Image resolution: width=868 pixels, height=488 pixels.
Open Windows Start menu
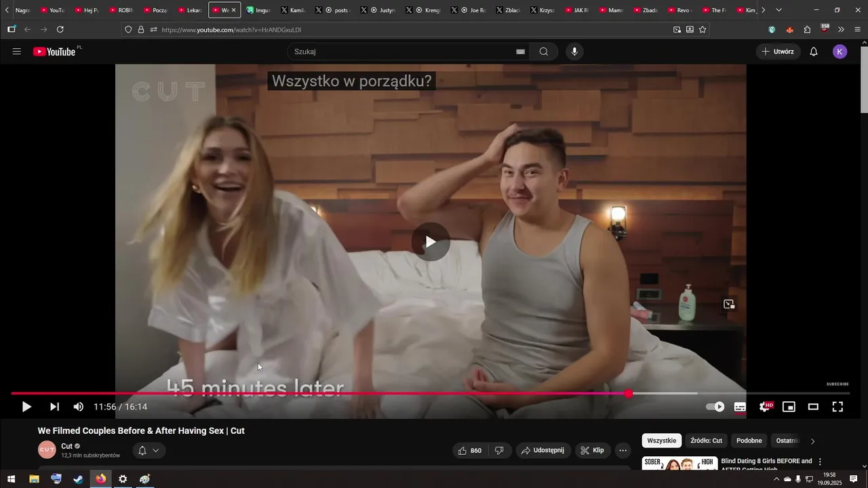tap(11, 479)
